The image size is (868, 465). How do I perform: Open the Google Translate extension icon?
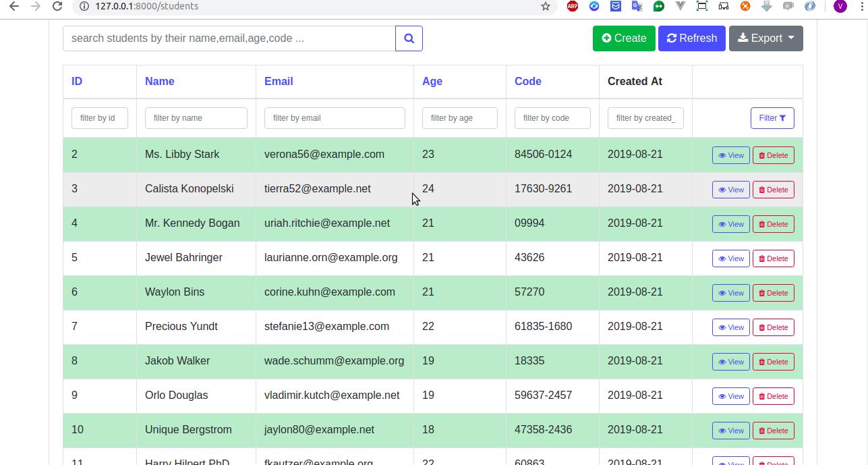point(637,6)
